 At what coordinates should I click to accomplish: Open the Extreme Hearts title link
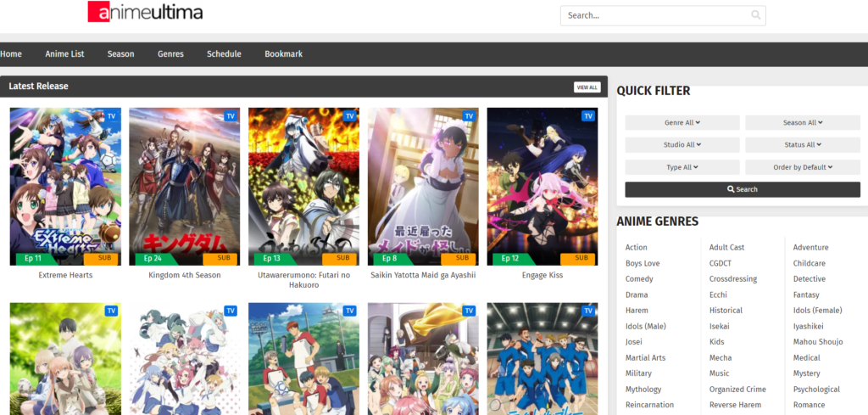tap(65, 275)
